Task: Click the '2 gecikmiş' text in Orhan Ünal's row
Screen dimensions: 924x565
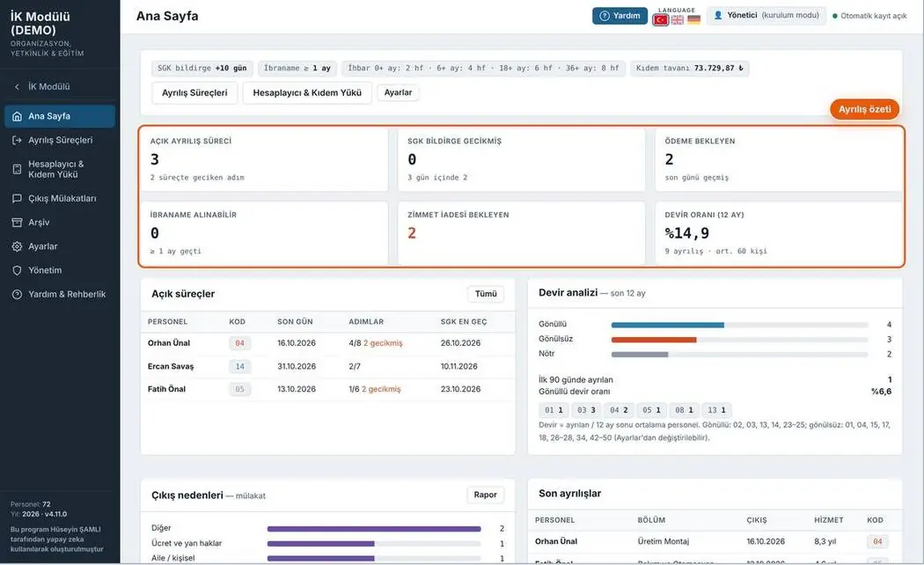Action: pos(383,343)
